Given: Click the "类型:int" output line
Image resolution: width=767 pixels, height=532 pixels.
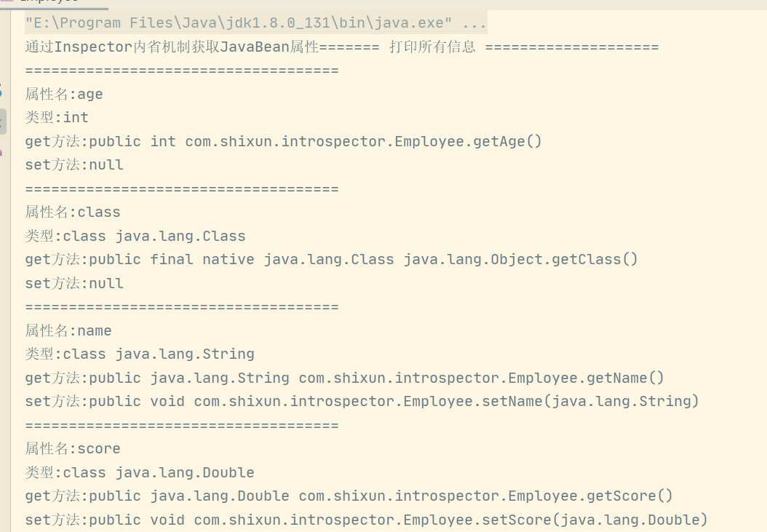Looking at the screenshot, I should [57, 117].
